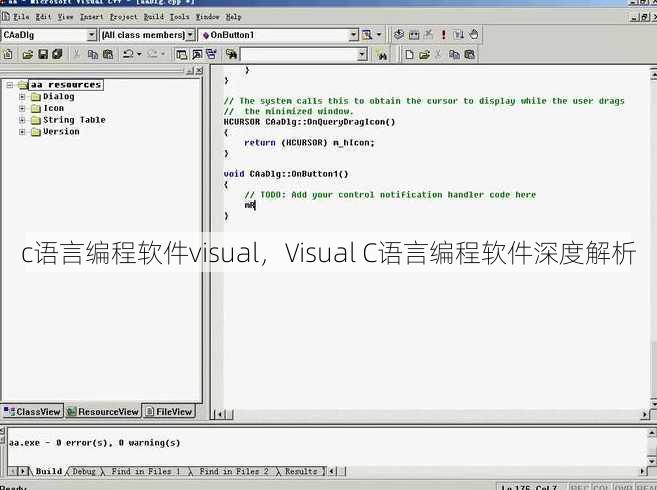Open the Edit menu
The width and height of the screenshot is (657, 490).
43,17
